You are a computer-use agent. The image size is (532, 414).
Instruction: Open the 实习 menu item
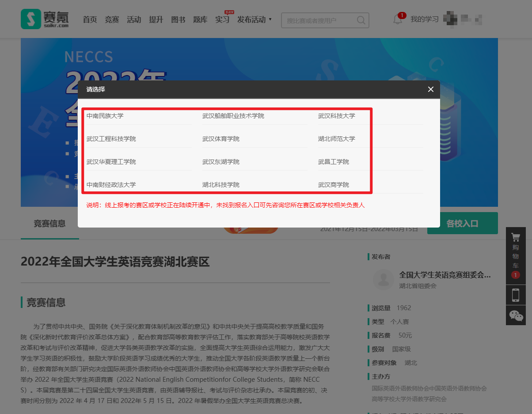point(222,19)
